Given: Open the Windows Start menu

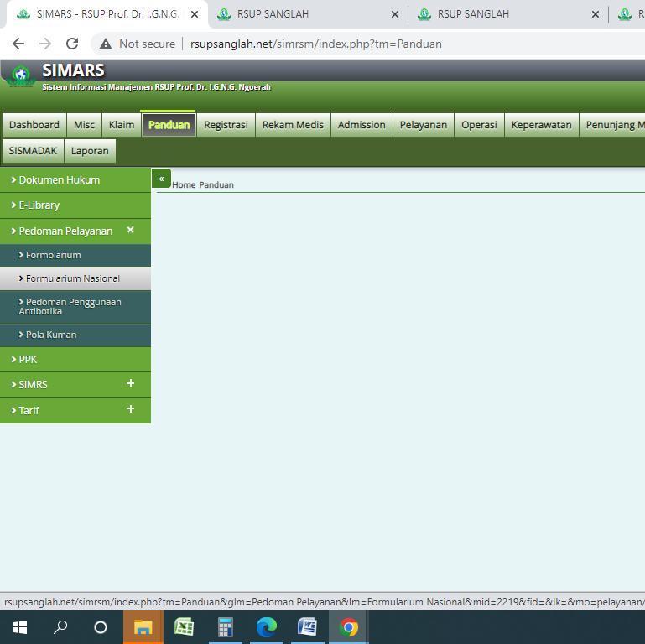Looking at the screenshot, I should click(x=20, y=627).
